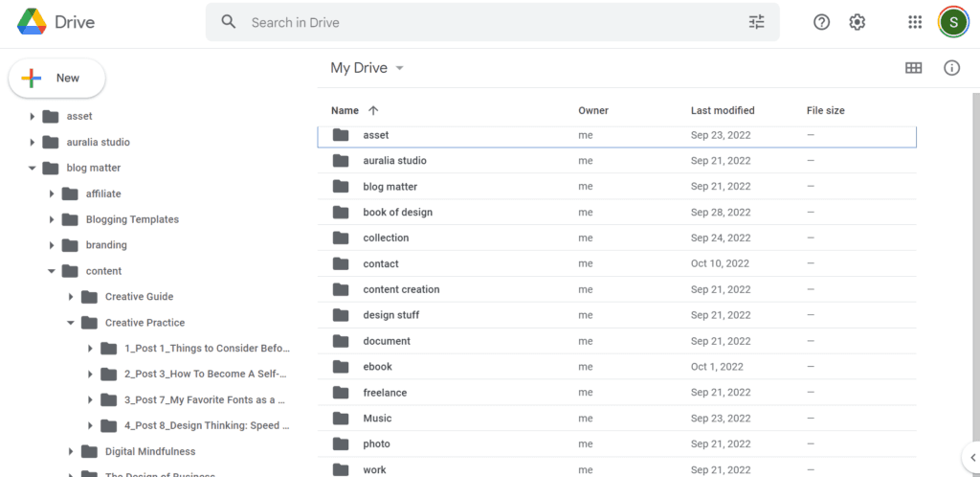The image size is (980, 477).
Task: Click the New button
Action: coord(56,79)
